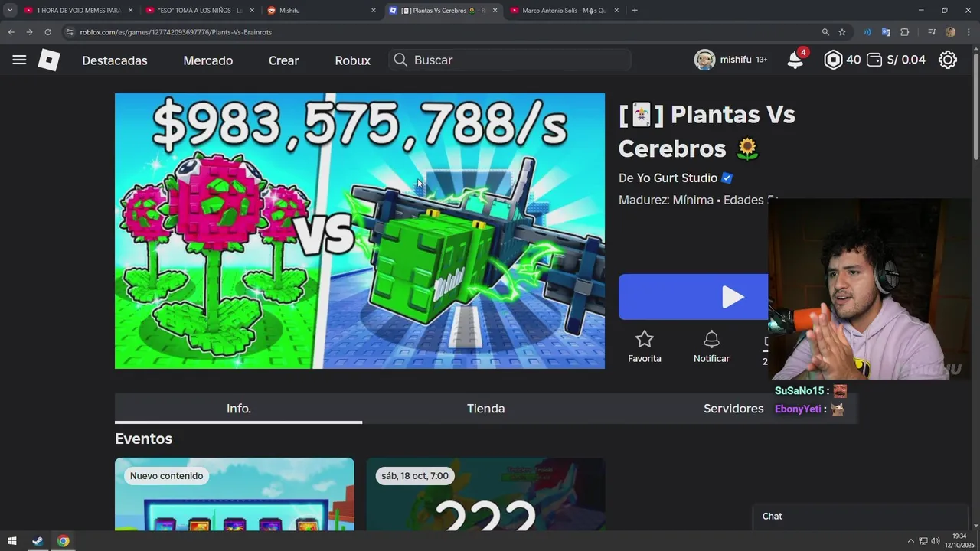Image resolution: width=980 pixels, height=551 pixels.
Task: Open site information icon in address bar
Action: (70, 32)
